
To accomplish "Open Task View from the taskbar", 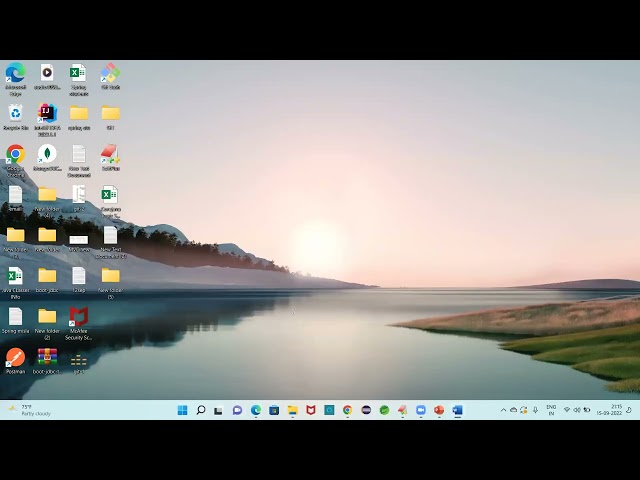I will 218,410.
